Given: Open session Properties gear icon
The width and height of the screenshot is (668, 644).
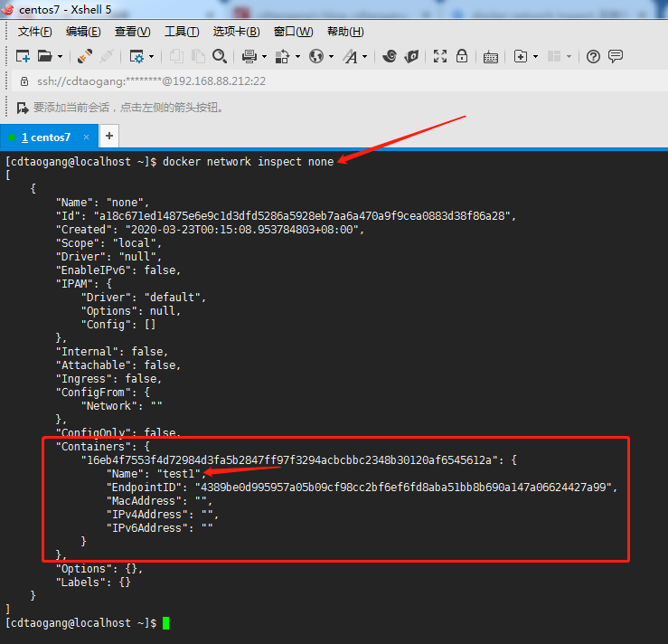Looking at the screenshot, I should coord(136,56).
